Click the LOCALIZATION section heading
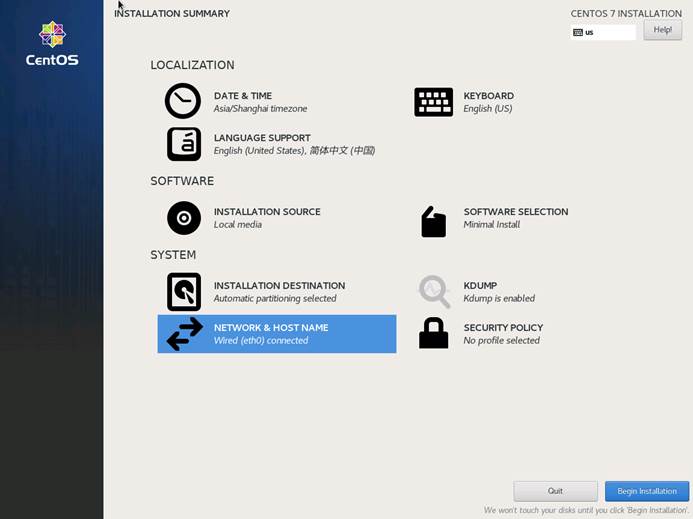 tap(192, 65)
